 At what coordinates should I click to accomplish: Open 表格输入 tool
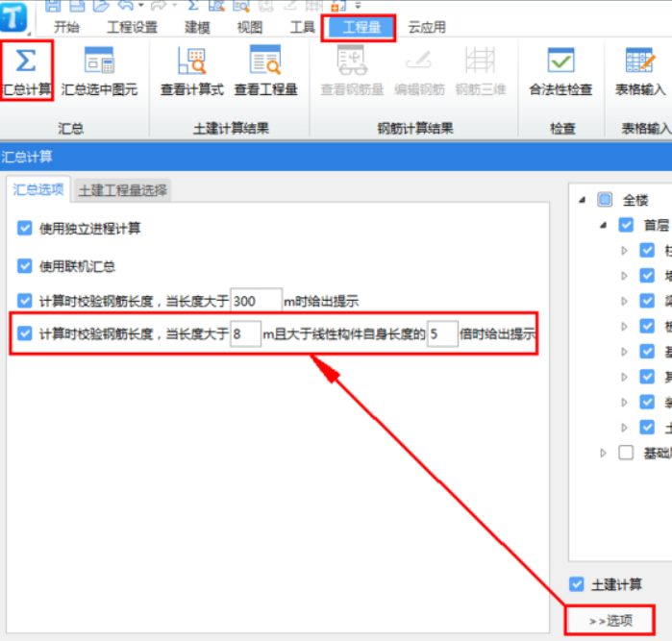640,62
